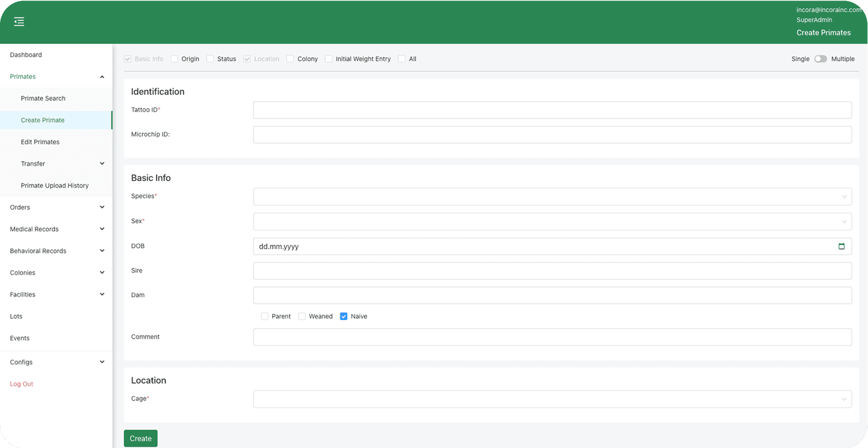868x448 pixels.
Task: Open the Species dropdown
Action: coord(552,197)
